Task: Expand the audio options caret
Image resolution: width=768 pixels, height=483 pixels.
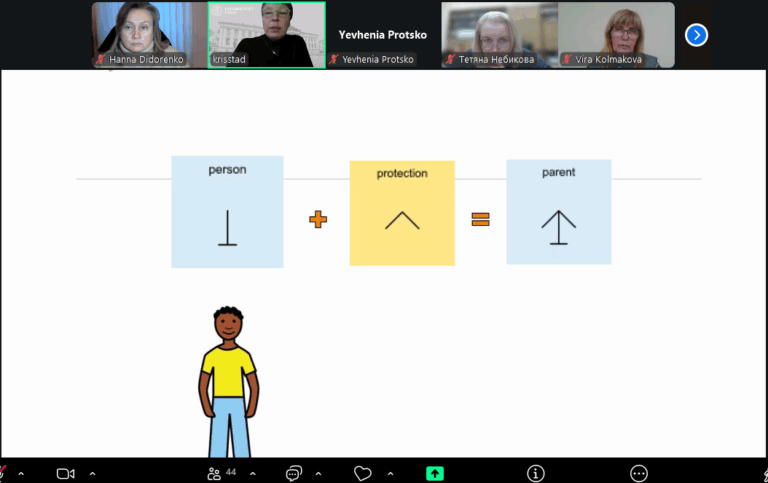Action: pyautogui.click(x=21, y=473)
